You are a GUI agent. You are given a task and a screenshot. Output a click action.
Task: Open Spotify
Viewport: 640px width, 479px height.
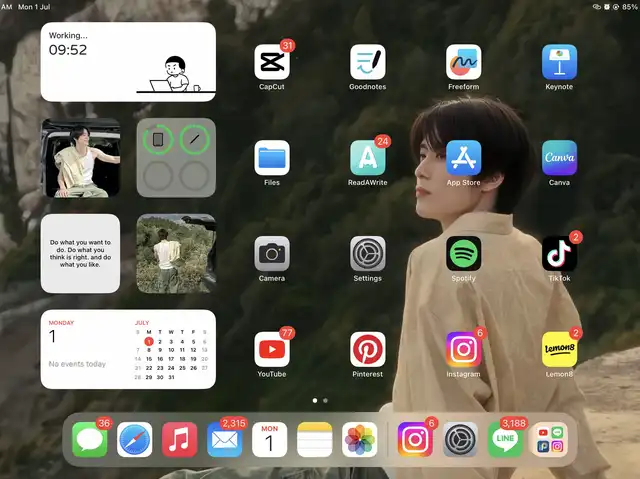click(x=463, y=254)
